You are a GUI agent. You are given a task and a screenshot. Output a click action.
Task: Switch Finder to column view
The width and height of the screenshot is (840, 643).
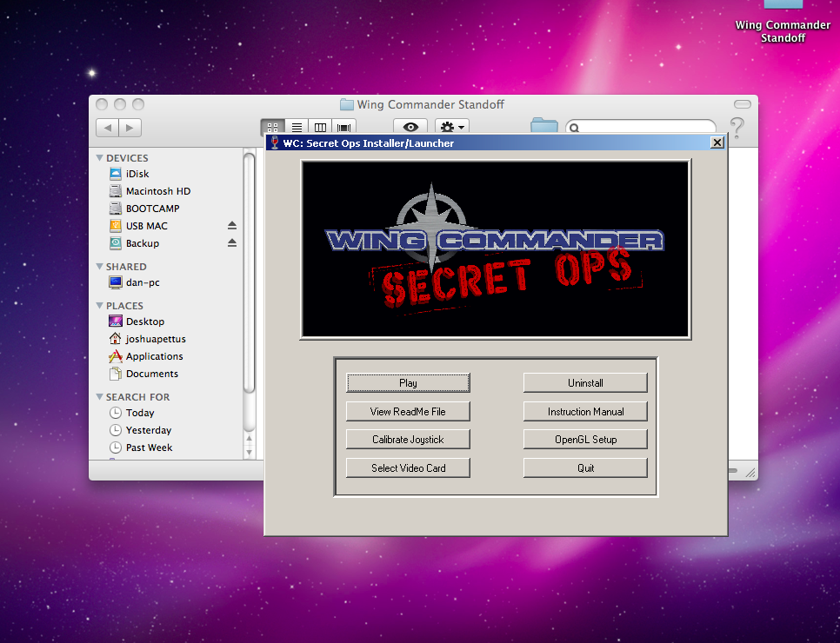321,128
